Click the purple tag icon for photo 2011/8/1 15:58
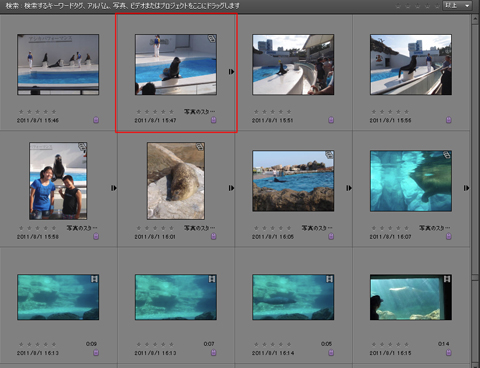Screen dimensions: 480x368 (x=96, y=236)
